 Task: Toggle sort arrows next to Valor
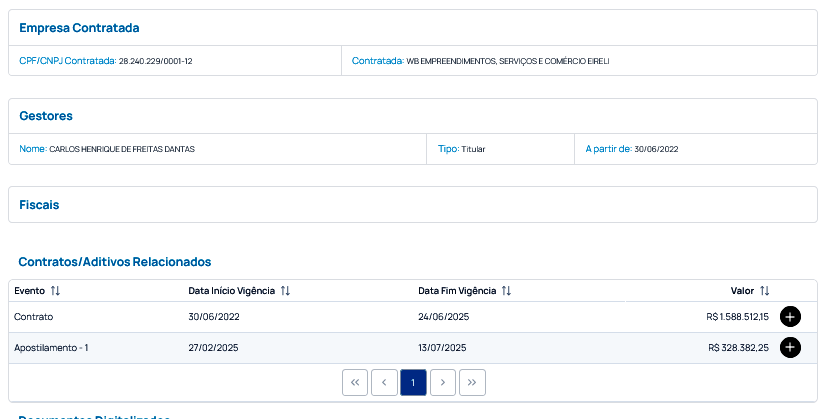coord(765,291)
